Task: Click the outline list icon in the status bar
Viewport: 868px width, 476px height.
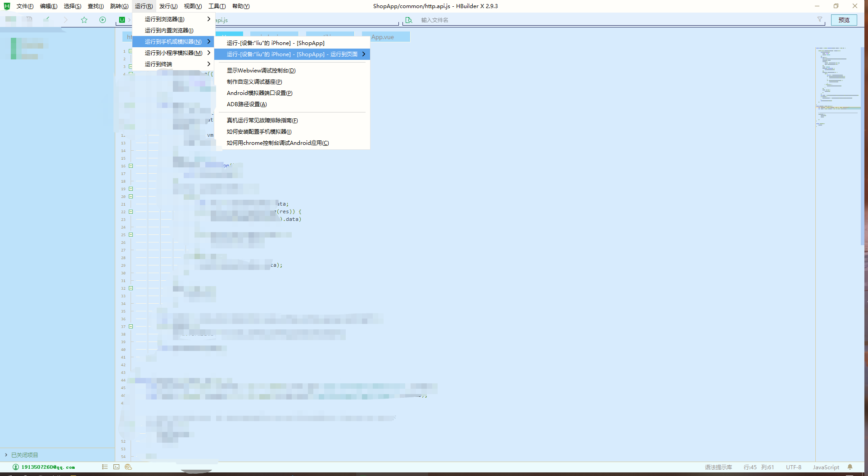Action: pyautogui.click(x=105, y=467)
